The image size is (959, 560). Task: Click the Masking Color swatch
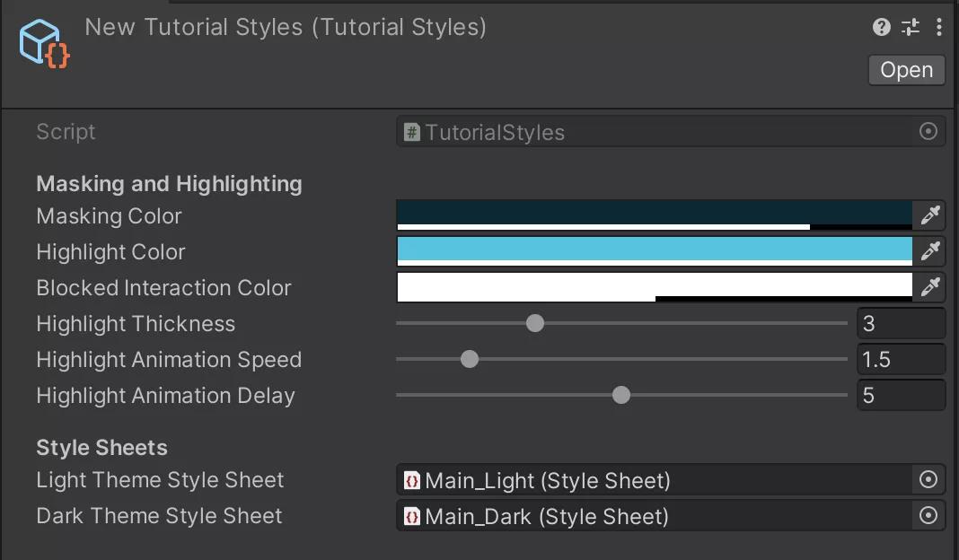[x=654, y=214]
